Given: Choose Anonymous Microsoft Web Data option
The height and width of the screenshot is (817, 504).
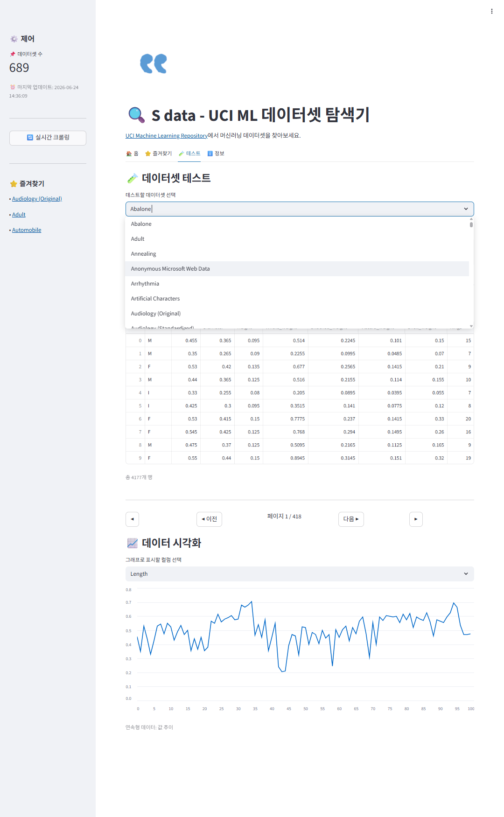Looking at the screenshot, I should (x=297, y=269).
